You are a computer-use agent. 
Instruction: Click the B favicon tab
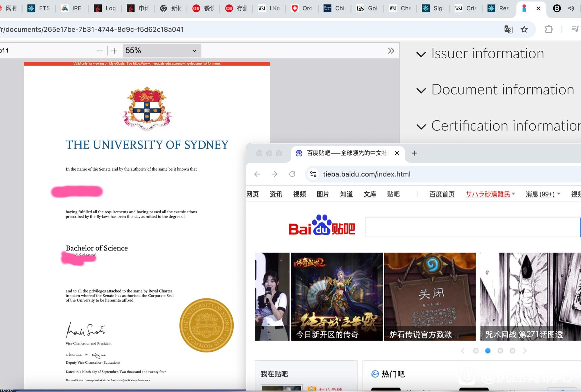[557, 8]
